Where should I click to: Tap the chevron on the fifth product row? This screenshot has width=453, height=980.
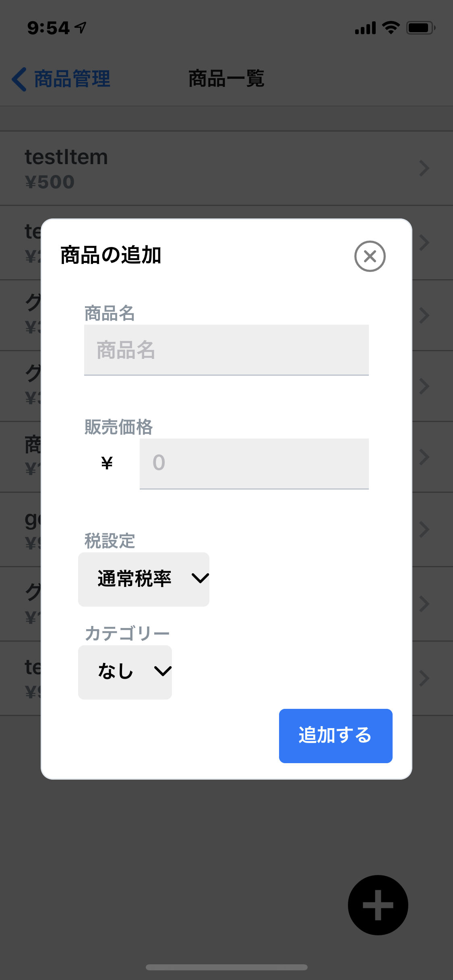[x=424, y=457]
